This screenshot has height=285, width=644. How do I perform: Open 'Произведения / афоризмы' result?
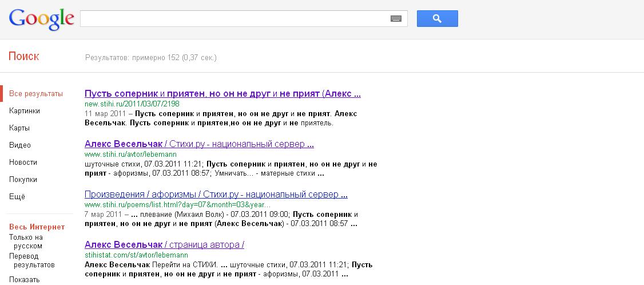[216, 195]
